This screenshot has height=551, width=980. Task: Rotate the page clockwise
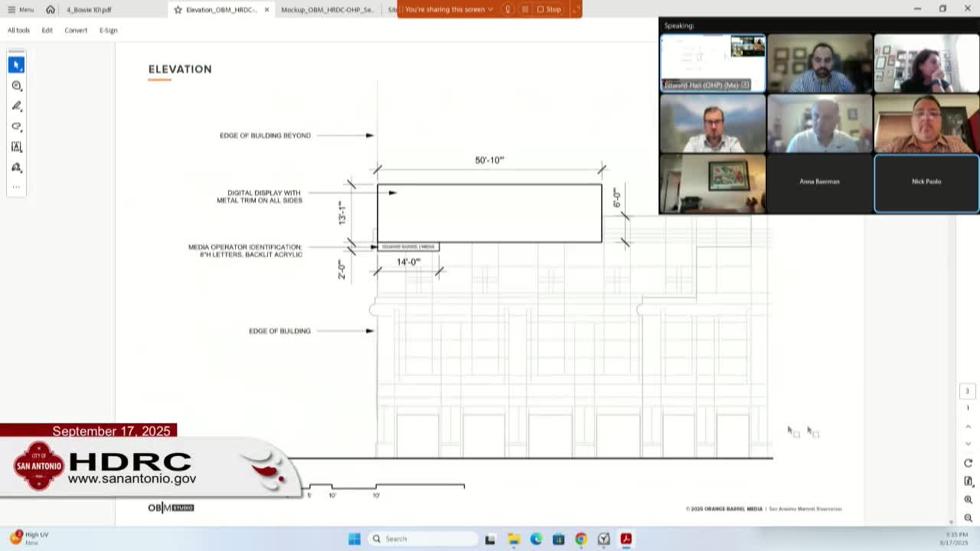coord(968,463)
